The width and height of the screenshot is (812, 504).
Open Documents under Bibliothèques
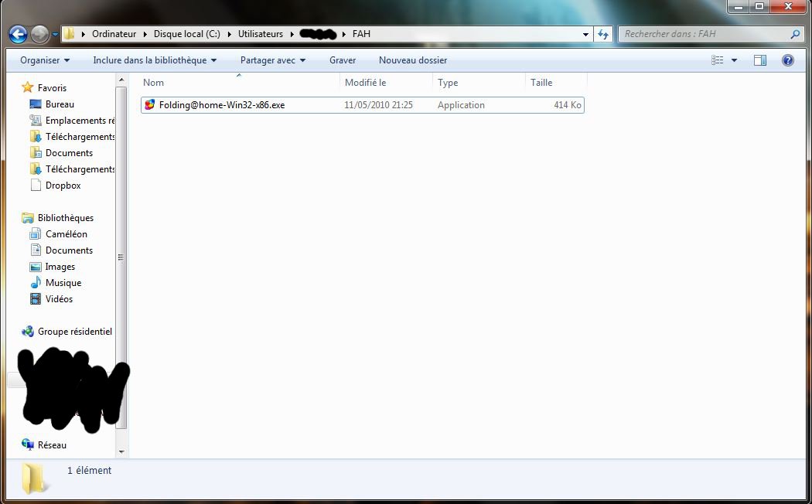[x=69, y=250]
